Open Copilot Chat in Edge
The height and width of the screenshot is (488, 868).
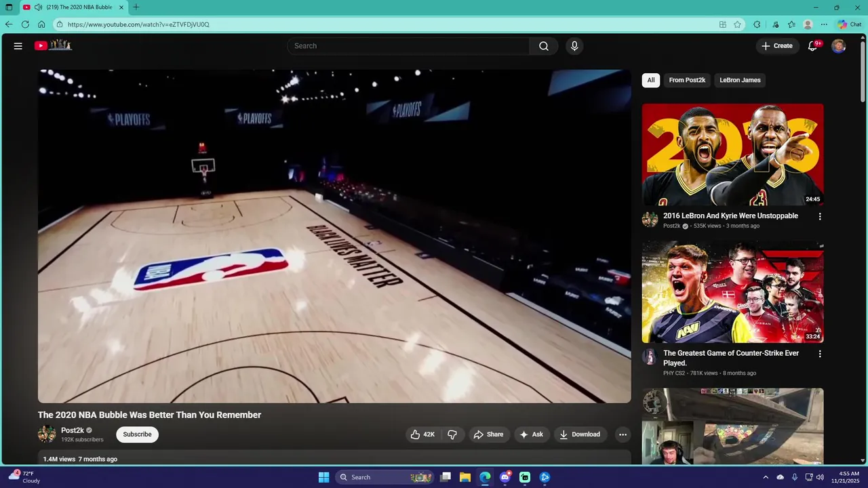(850, 24)
